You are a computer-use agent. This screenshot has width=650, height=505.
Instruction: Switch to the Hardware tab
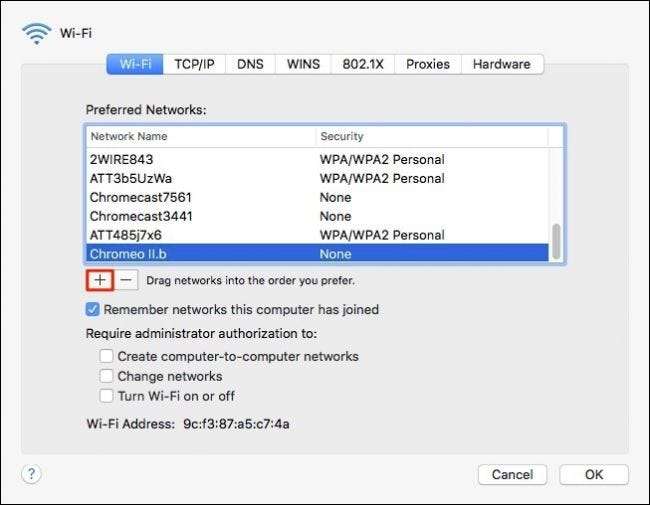click(x=501, y=64)
